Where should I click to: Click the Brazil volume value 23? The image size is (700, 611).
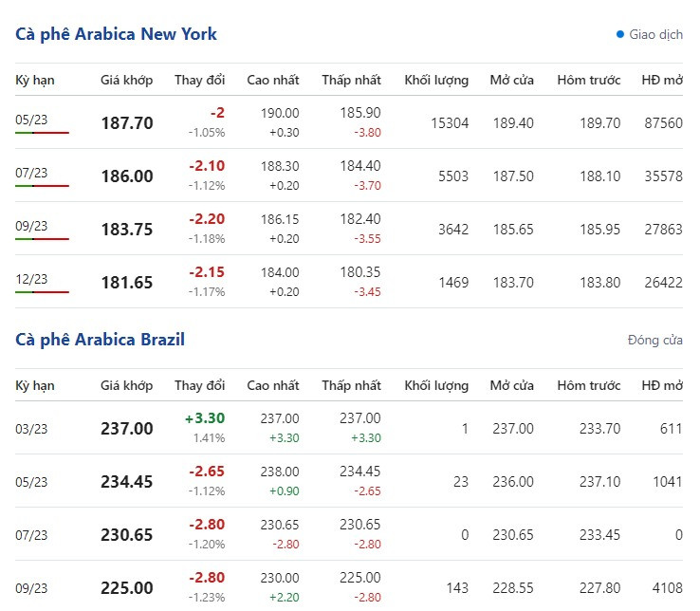tap(461, 481)
